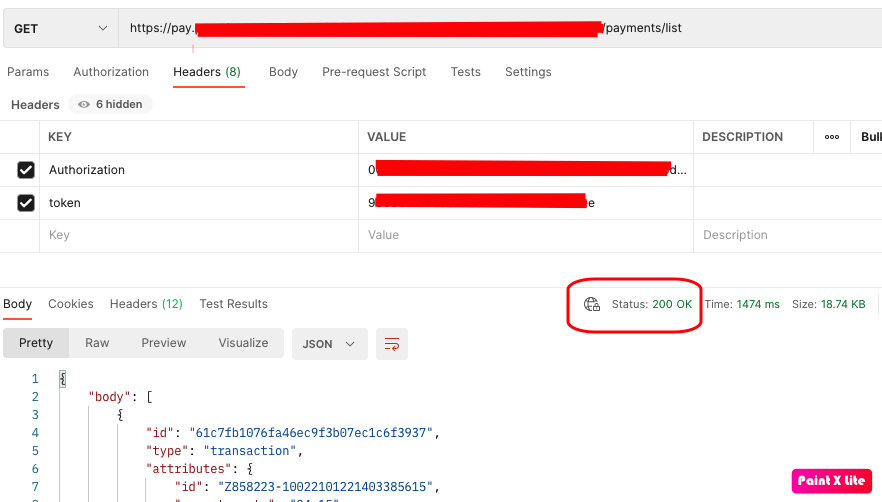This screenshot has width=882, height=502.
Task: Uncheck the token header checkbox
Action: (26, 203)
